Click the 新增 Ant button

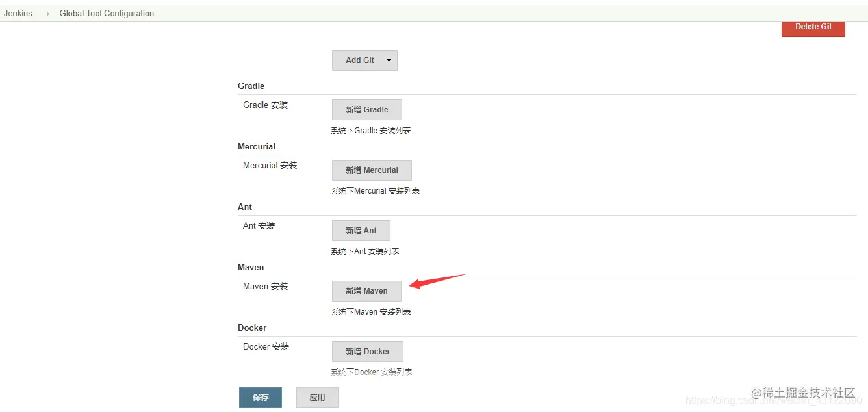361,231
